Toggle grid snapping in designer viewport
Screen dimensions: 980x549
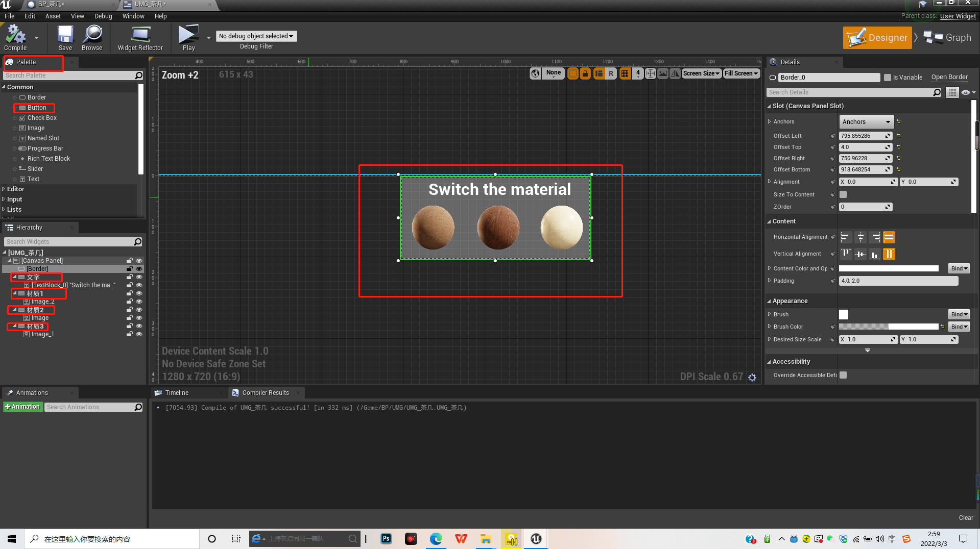(x=625, y=73)
